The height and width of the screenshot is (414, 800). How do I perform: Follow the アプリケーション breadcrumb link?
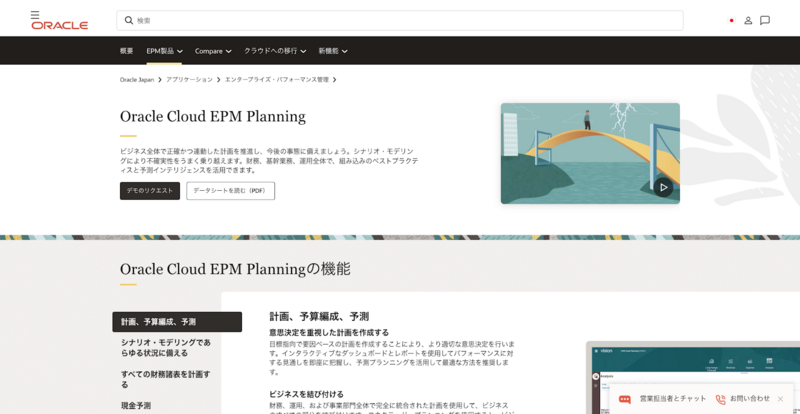pyautogui.click(x=189, y=80)
